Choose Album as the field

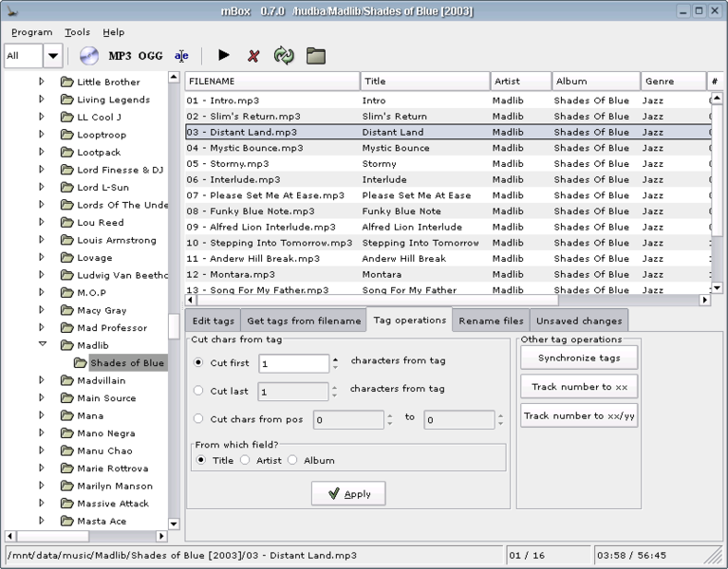(292, 460)
